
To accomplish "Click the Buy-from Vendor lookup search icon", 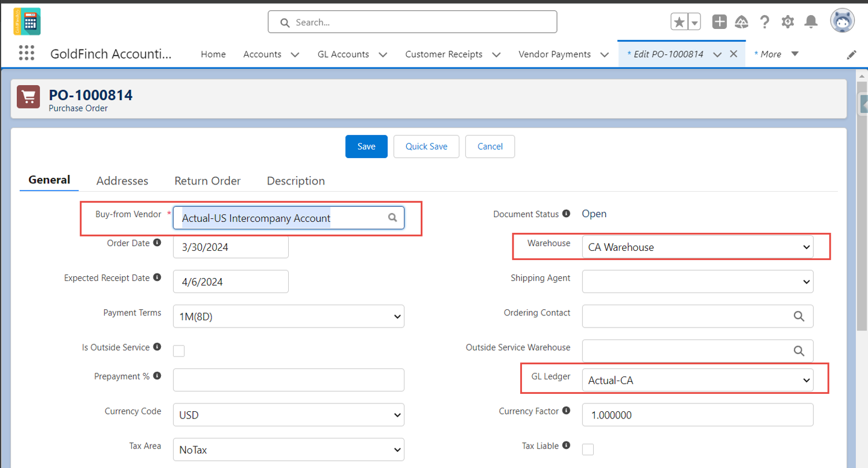I will click(392, 218).
